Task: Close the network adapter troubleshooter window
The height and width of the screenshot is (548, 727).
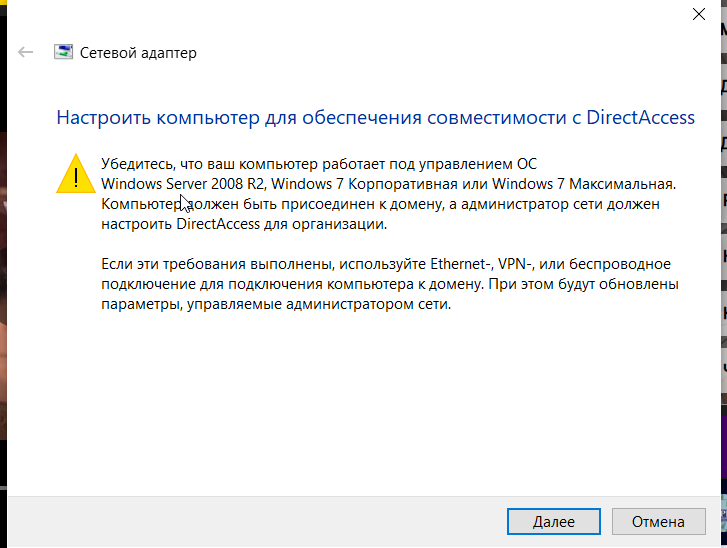Action: coord(698,14)
